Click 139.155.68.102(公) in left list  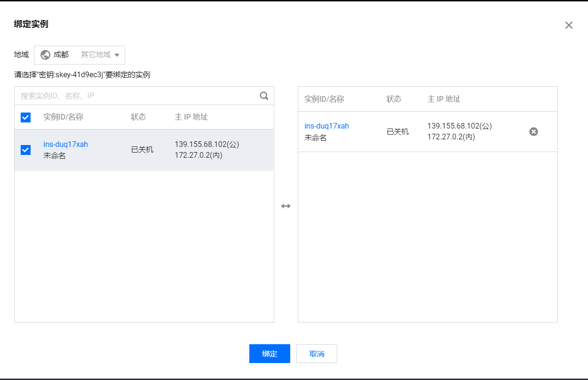click(207, 144)
